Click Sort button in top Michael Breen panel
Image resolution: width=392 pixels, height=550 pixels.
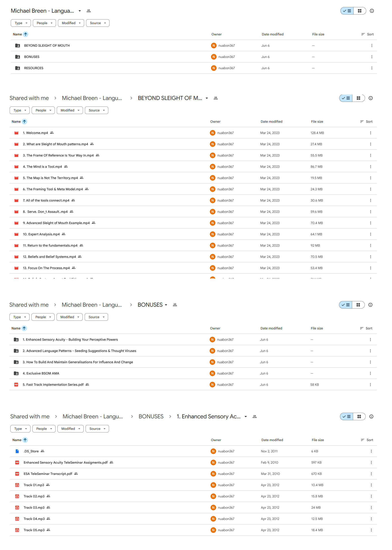(367, 34)
